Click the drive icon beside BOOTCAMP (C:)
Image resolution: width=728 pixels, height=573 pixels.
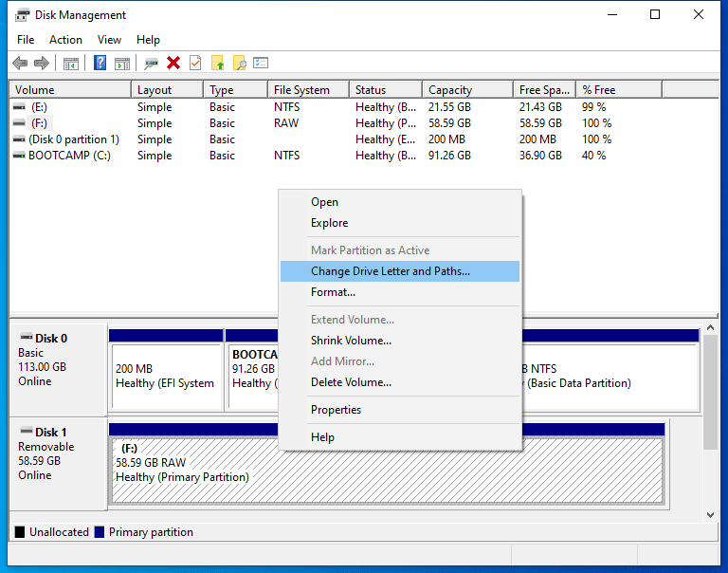point(19,156)
